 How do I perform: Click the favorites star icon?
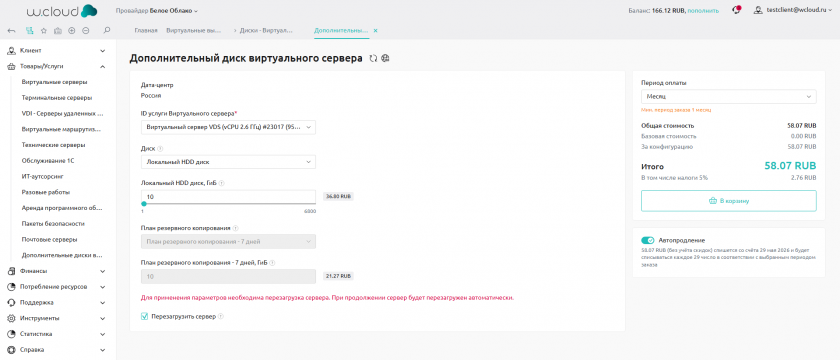44,31
